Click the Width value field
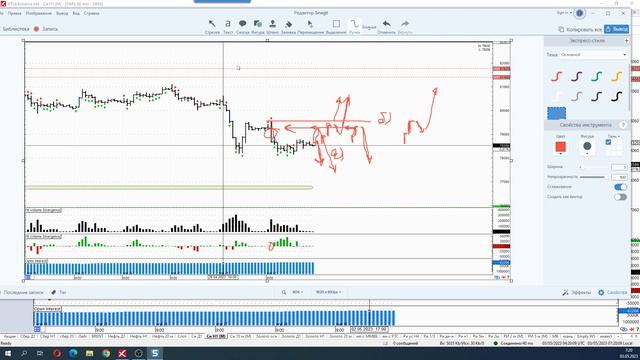Image resolution: width=640 pixels, height=360 pixels. 619,167
